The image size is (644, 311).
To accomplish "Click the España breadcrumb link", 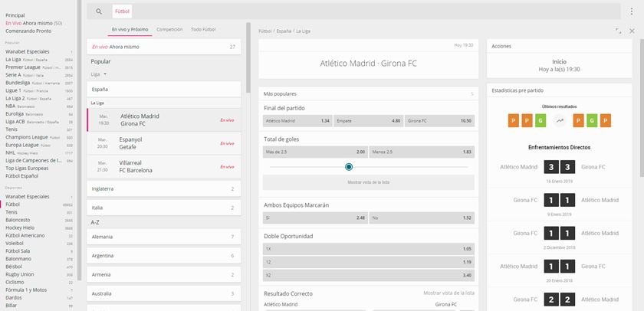I will (x=284, y=31).
